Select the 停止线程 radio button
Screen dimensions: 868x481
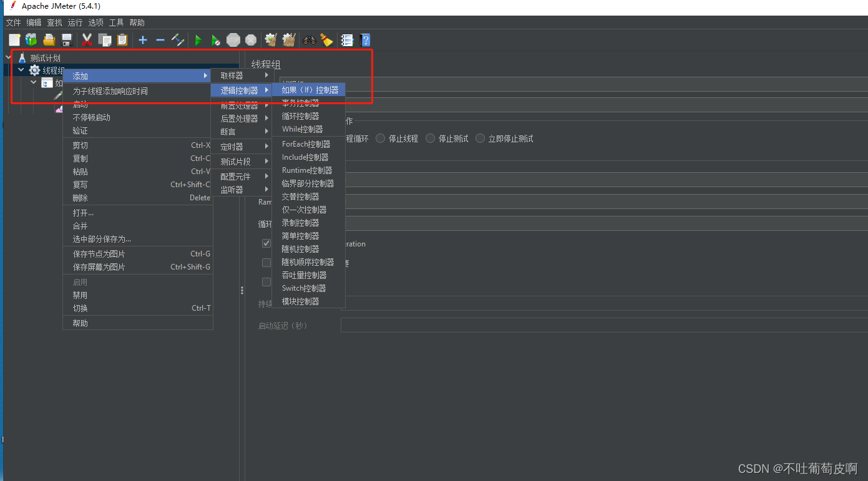[x=381, y=138]
